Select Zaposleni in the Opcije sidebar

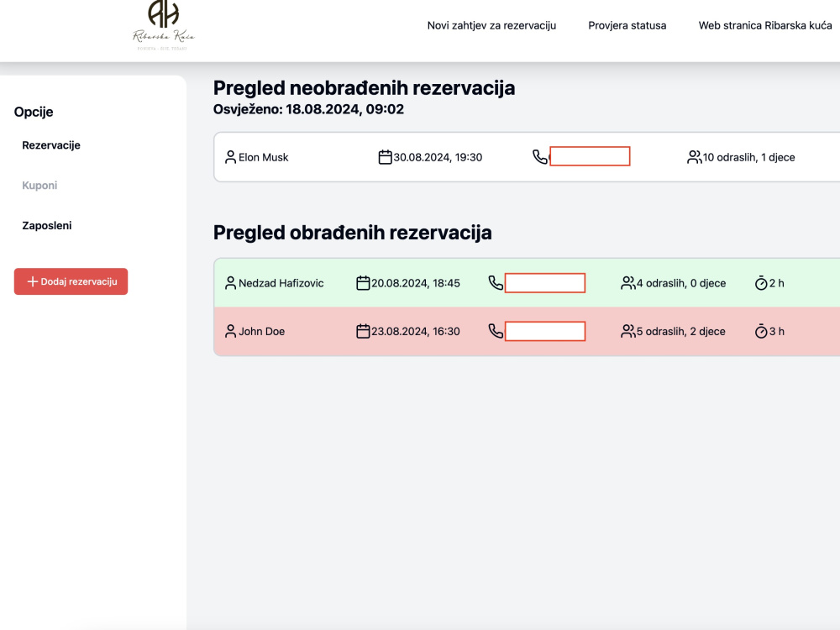(46, 225)
